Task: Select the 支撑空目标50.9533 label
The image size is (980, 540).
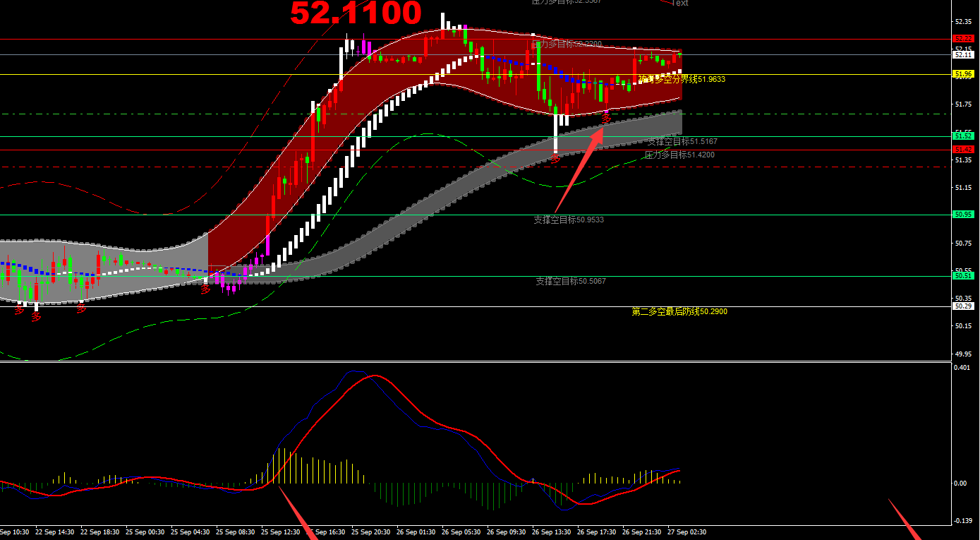Action: click(x=569, y=220)
